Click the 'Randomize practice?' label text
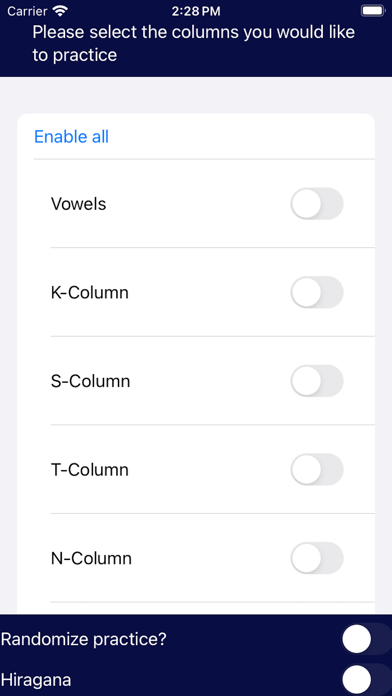 click(x=83, y=640)
